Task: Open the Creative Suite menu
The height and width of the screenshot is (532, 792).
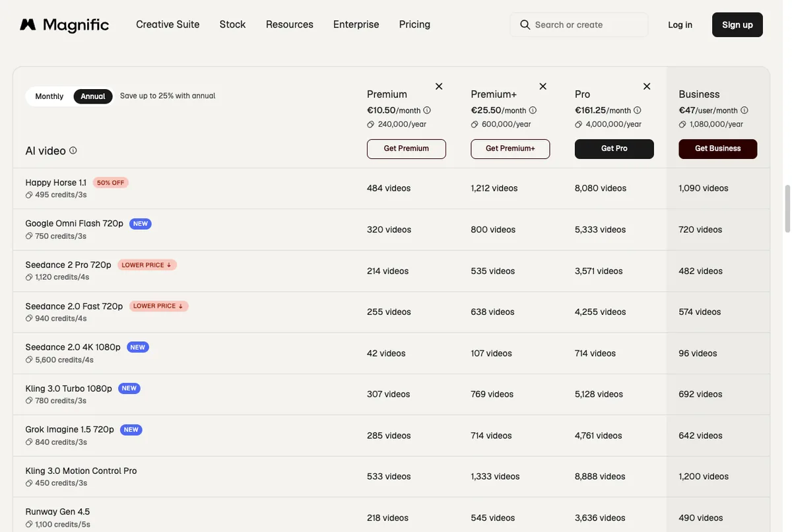Action: tap(168, 24)
